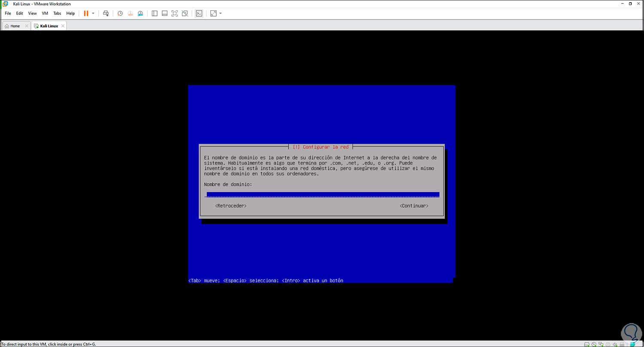Select the Kali Linux tab
The width and height of the screenshot is (644, 347).
tap(49, 26)
